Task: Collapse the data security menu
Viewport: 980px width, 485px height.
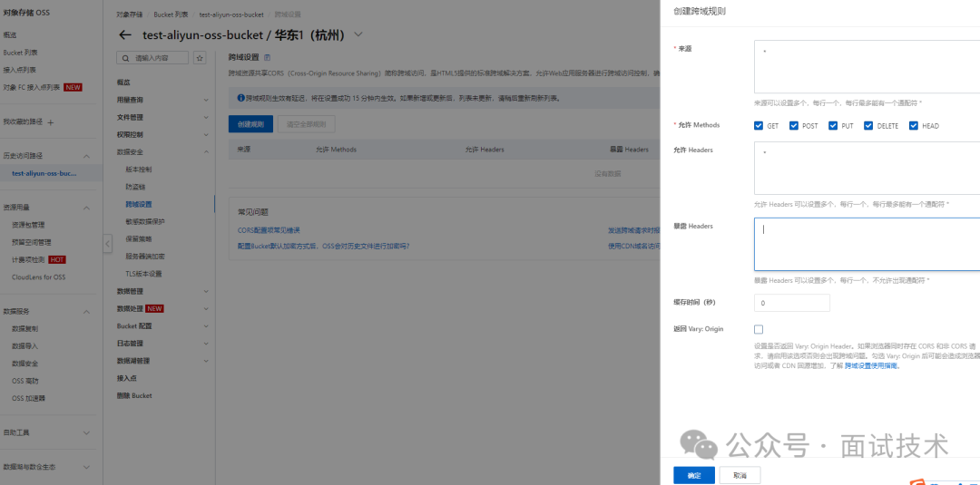Action: [206, 151]
